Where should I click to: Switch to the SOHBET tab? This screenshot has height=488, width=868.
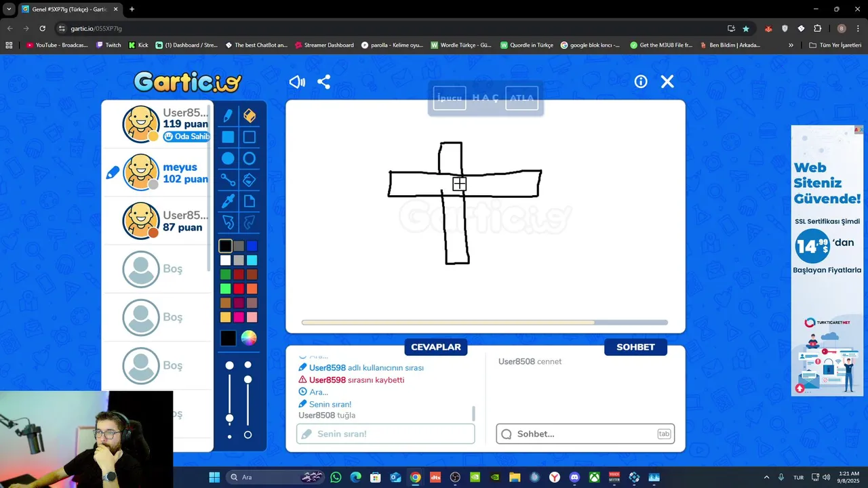pos(635,347)
